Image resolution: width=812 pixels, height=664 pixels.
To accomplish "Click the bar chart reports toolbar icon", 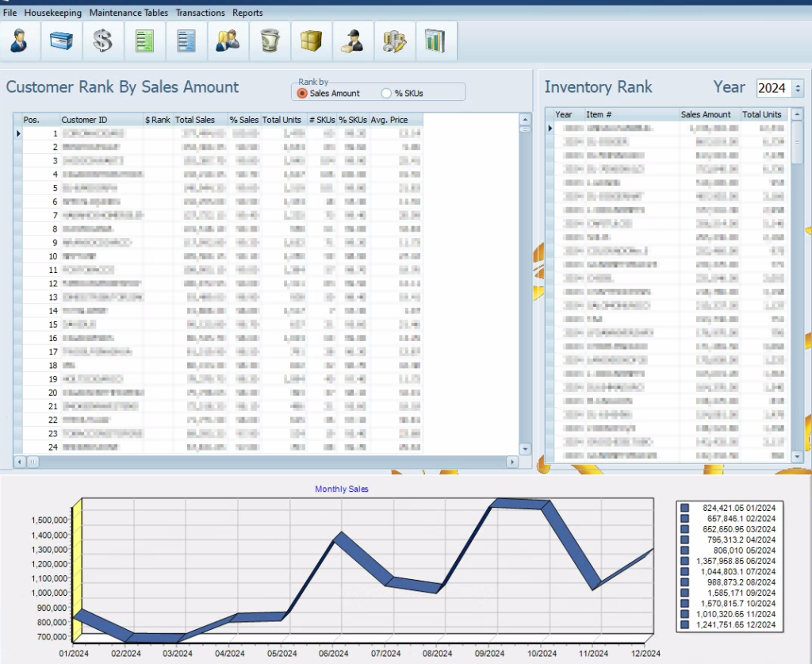I will point(435,40).
